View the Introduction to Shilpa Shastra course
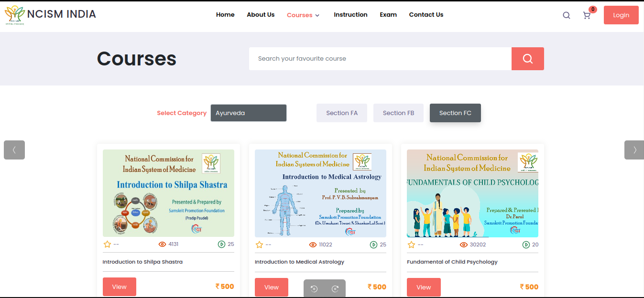This screenshot has height=298, width=644. coord(120,287)
